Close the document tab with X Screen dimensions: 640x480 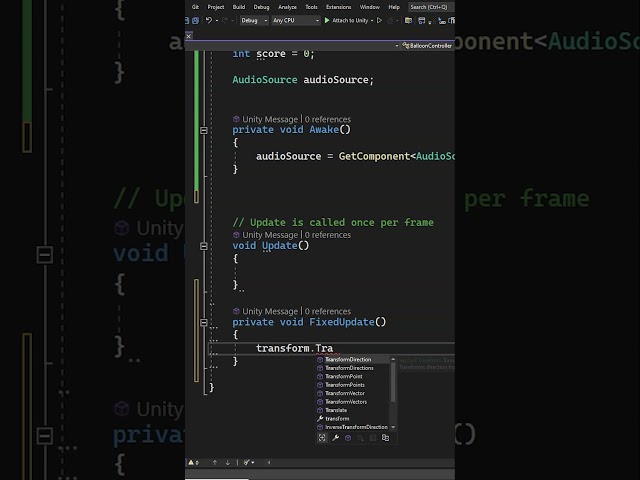(x=189, y=36)
